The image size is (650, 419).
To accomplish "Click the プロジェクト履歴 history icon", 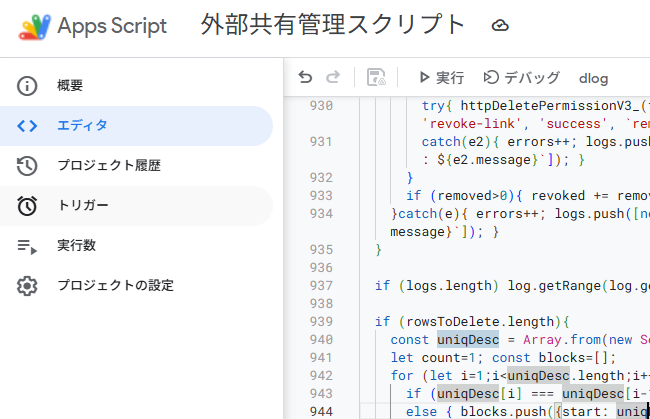I will [x=28, y=166].
